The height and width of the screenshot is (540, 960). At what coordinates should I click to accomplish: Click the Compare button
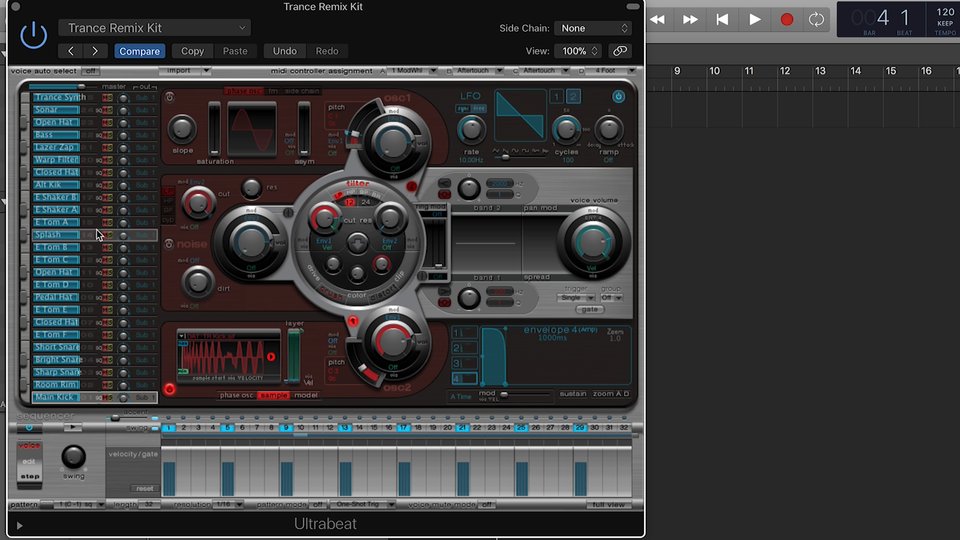[140, 51]
